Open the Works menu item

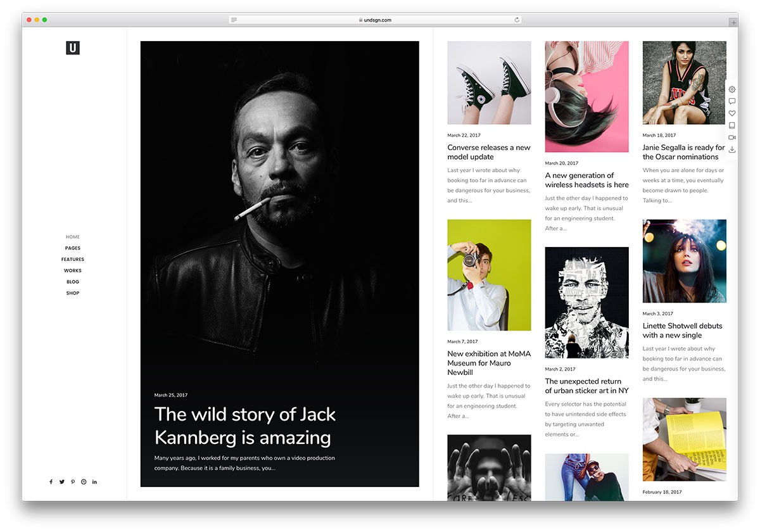pos(73,271)
